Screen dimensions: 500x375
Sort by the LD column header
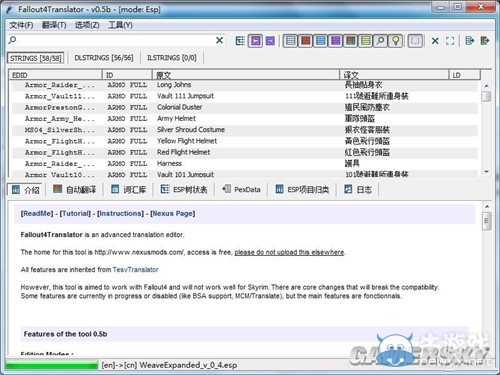point(465,75)
